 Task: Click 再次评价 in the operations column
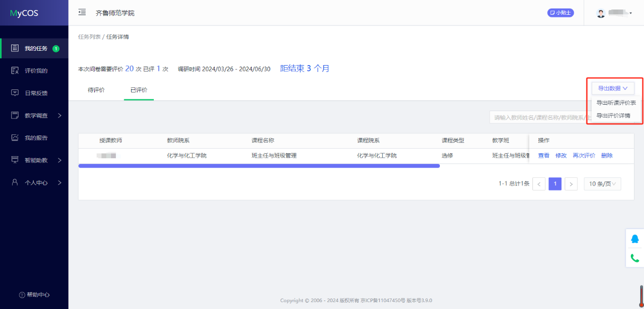point(584,156)
